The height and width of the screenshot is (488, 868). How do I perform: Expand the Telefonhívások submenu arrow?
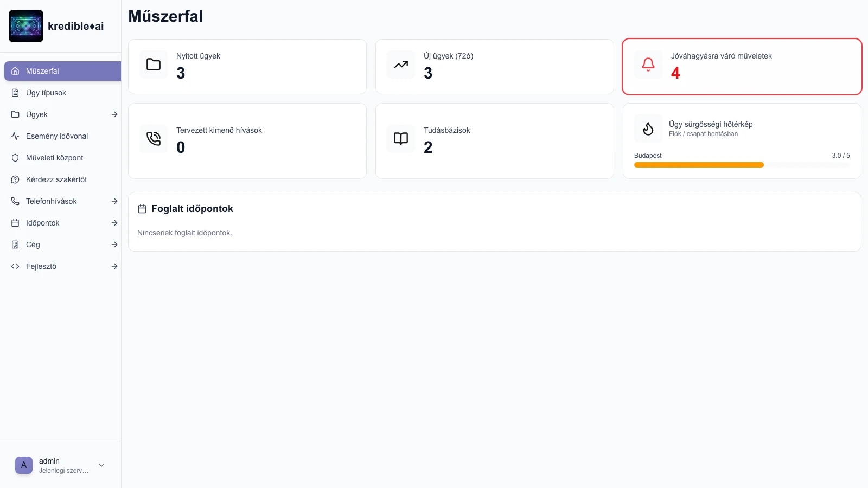click(114, 201)
